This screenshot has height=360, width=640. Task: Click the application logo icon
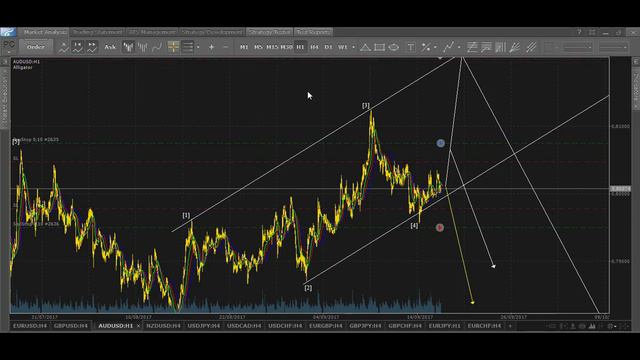[x=8, y=32]
